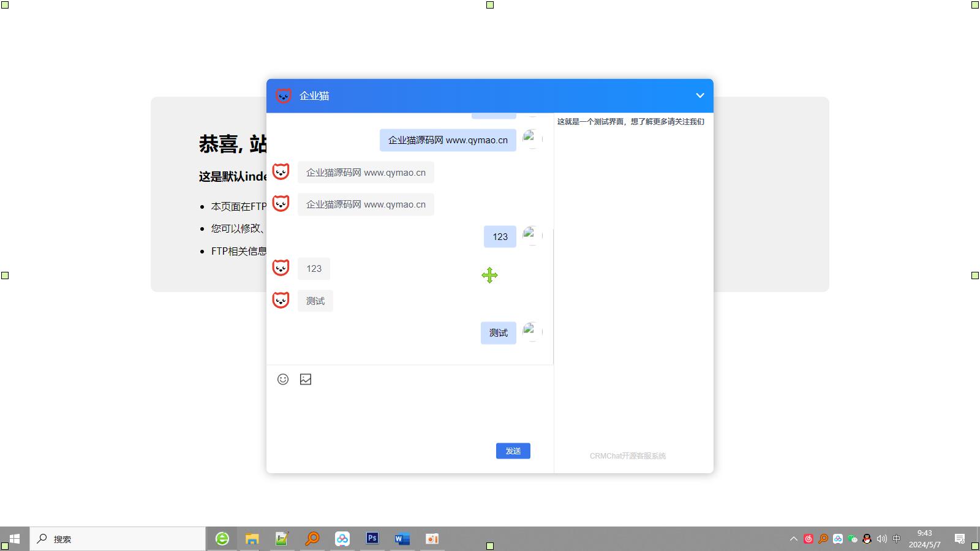Open File Explorer from the taskbar
The image size is (980, 551).
[252, 539]
